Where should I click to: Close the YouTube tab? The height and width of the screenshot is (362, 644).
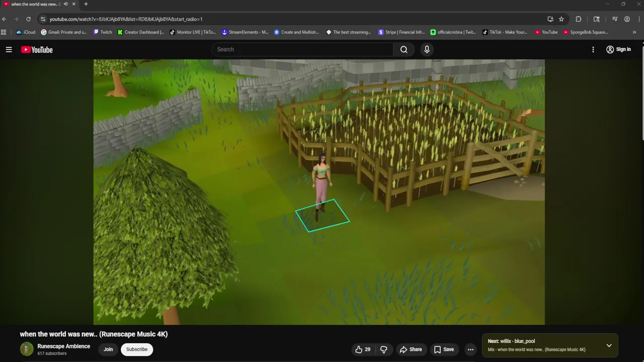click(x=75, y=4)
